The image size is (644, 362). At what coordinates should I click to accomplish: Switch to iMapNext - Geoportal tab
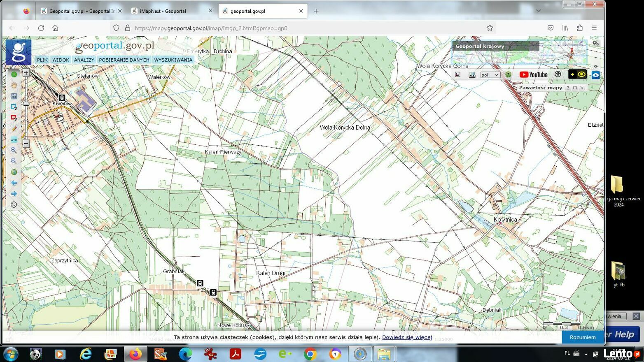[172, 11]
